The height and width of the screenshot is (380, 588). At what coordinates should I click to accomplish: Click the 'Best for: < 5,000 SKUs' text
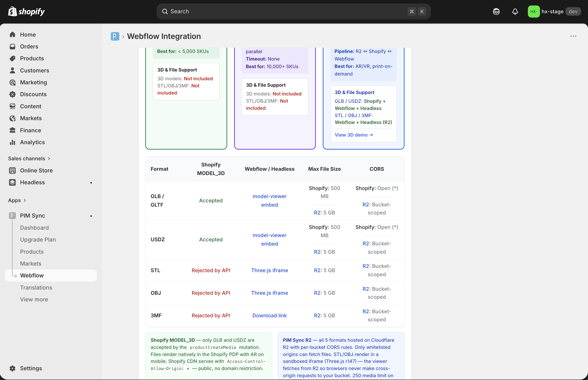coord(183,51)
